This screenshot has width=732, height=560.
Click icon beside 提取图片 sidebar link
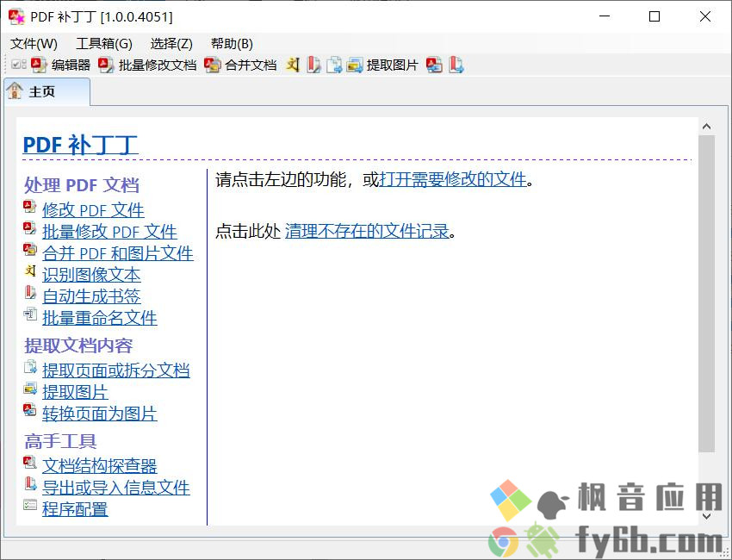coord(30,389)
